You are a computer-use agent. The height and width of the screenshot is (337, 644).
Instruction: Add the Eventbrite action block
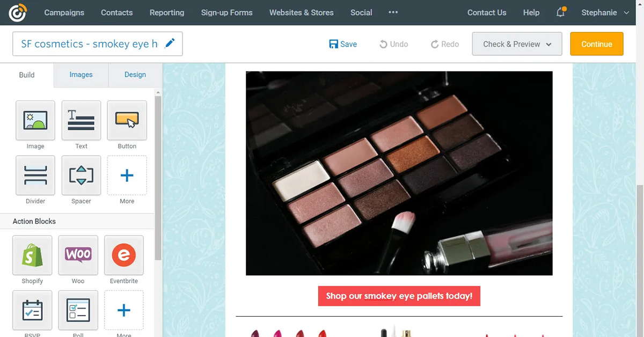tap(124, 255)
